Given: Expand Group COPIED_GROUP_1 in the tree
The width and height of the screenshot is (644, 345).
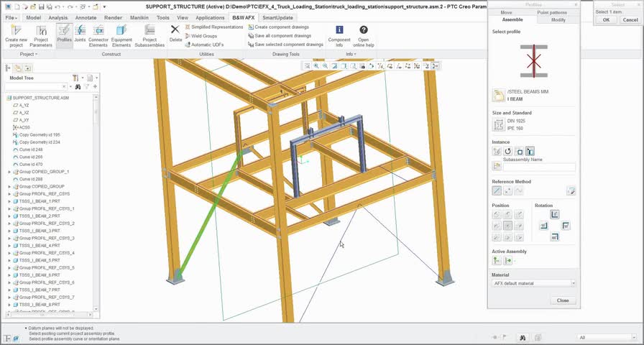Looking at the screenshot, I should (9, 172).
